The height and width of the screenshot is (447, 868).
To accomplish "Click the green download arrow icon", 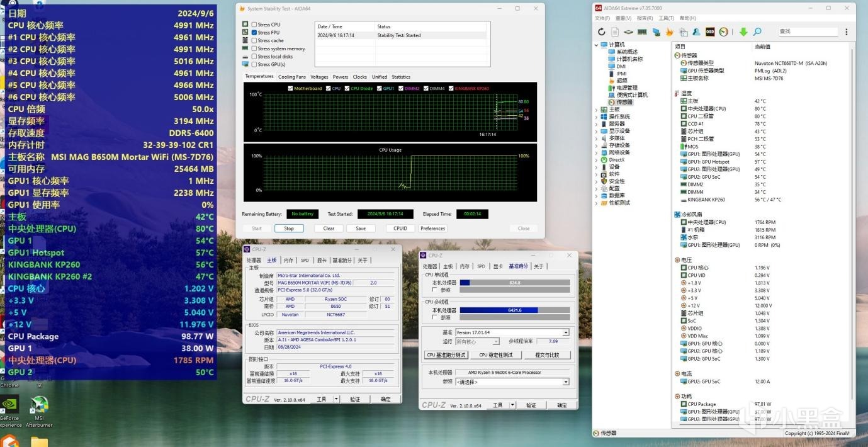I will [743, 31].
